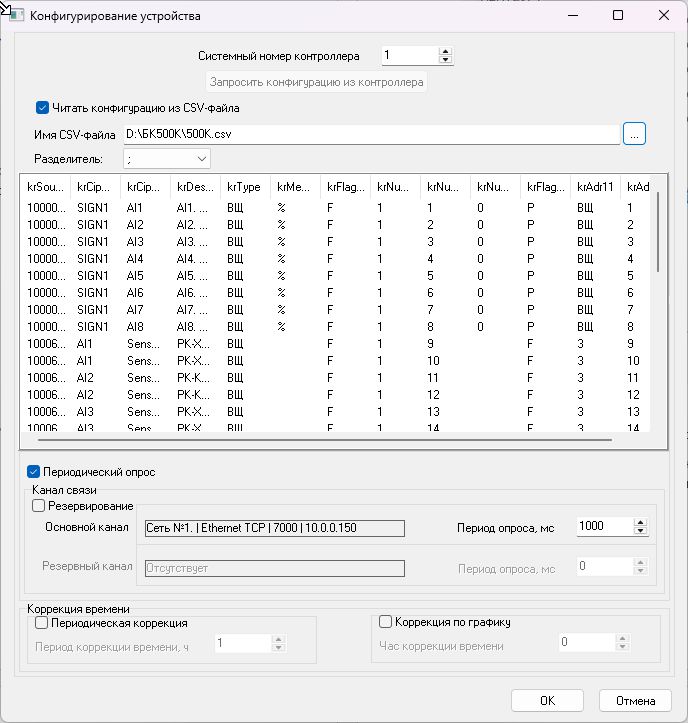This screenshot has width=688, height=723.
Task: Select the table row with AI7 SIGN1
Action: [x=335, y=309]
